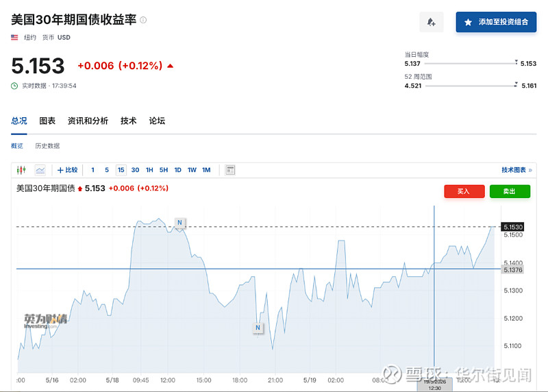Click the 5/18 date on time axis

[112, 380]
